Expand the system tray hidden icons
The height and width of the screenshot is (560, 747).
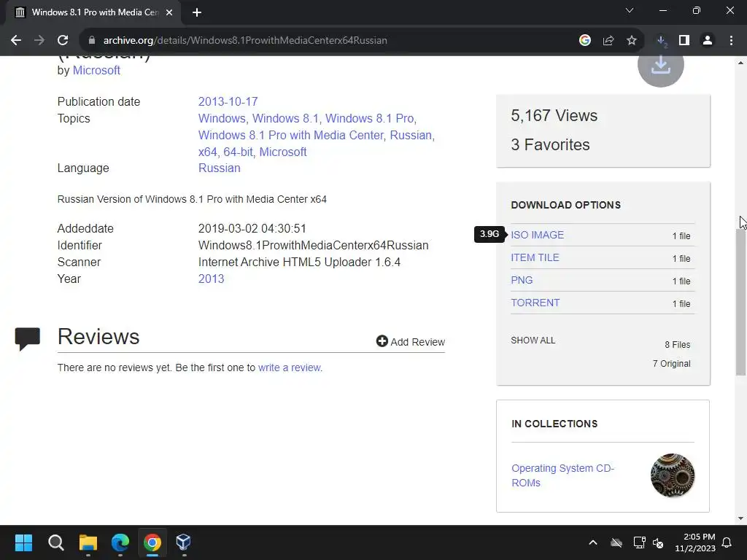[593, 542]
